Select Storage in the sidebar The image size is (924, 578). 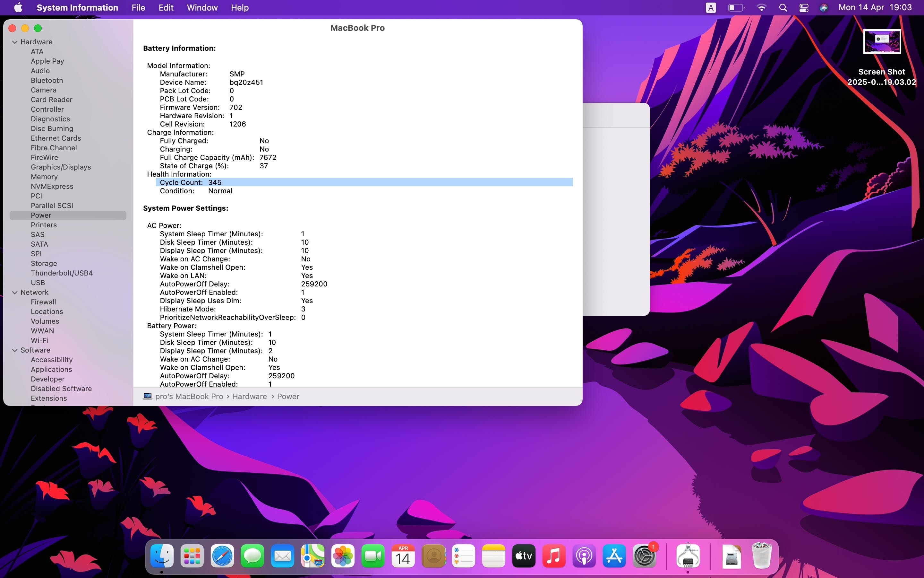coord(44,263)
